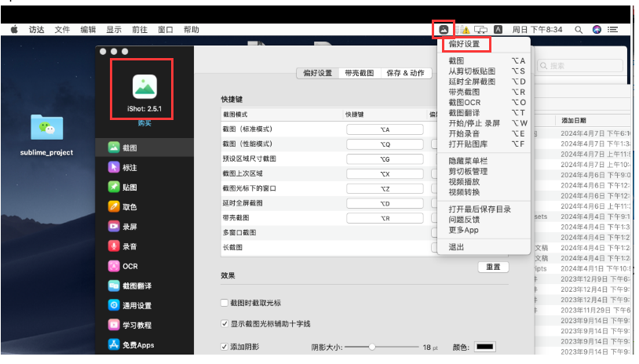Switch to the 保存 & 动作 tab
The image size is (639, 364).
[x=406, y=73]
